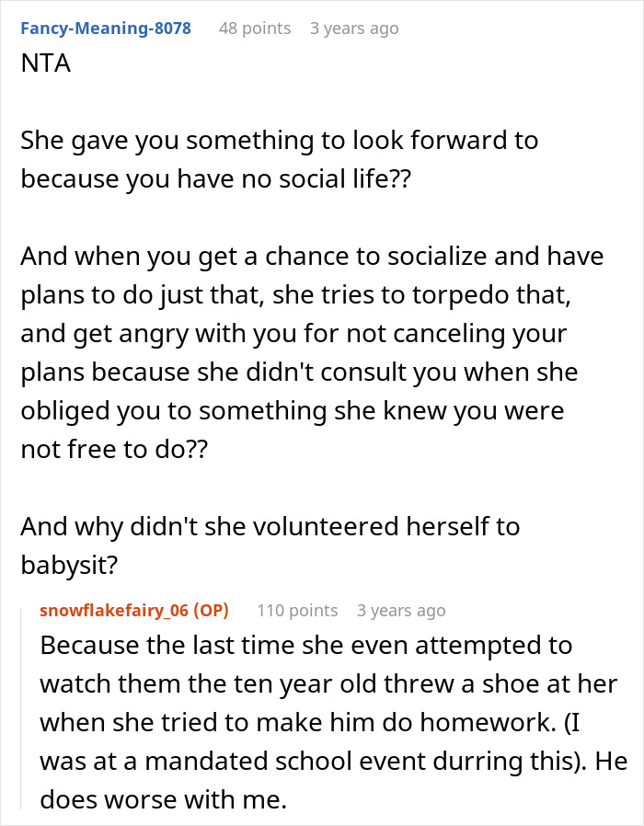Click the line 'She gave you something to look forward to'

click(x=280, y=141)
